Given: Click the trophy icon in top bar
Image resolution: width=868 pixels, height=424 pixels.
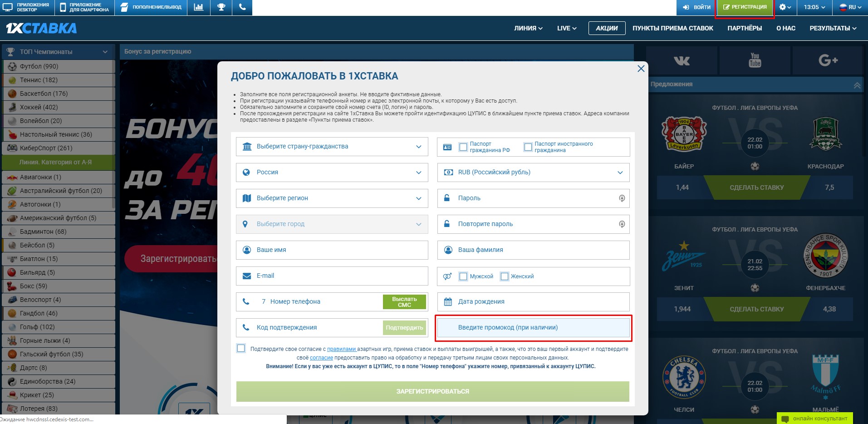Looking at the screenshot, I should coord(221,7).
